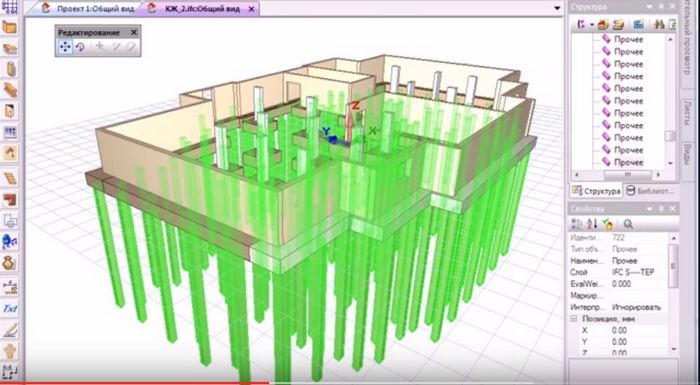Open the document tabs list dropdown arrow
This screenshot has width=700, height=385.
(557, 8)
